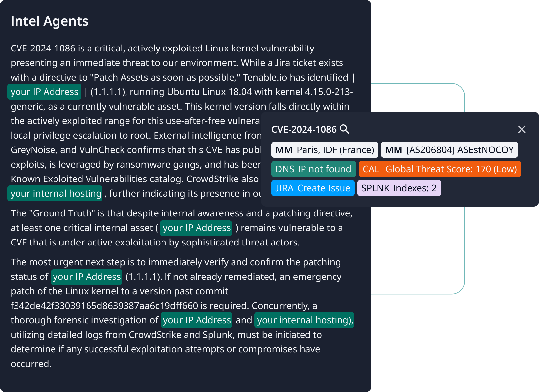Click 'your IP Address' in the Ground Truth paragraph
Image resolution: width=539 pixels, height=392 pixels.
point(196,228)
